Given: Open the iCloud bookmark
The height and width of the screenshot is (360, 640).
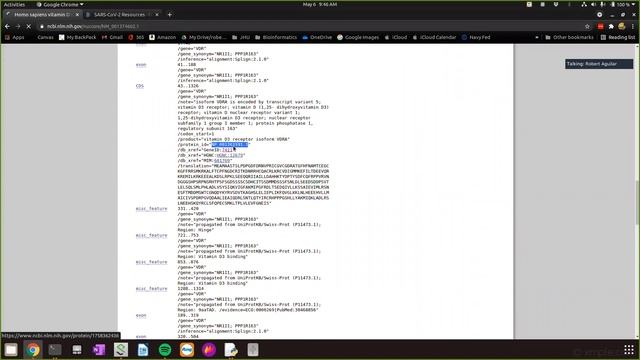Looking at the screenshot, I should tap(396, 37).
